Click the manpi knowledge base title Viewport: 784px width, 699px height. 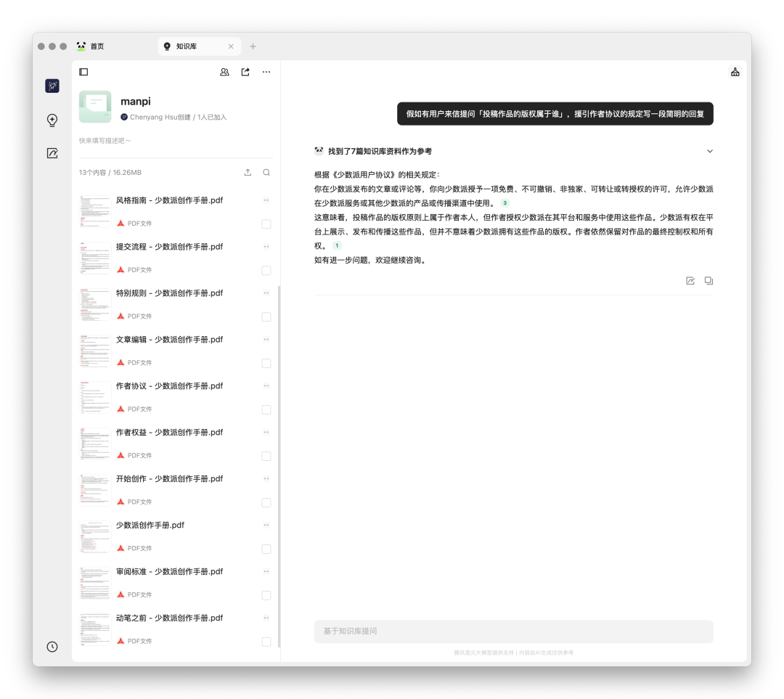point(136,102)
